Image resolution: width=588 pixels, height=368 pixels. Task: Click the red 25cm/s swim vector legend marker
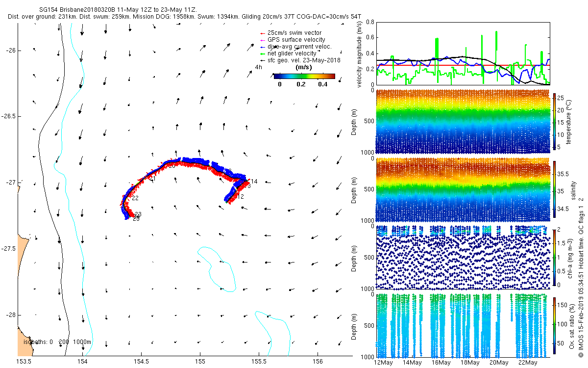click(x=263, y=33)
